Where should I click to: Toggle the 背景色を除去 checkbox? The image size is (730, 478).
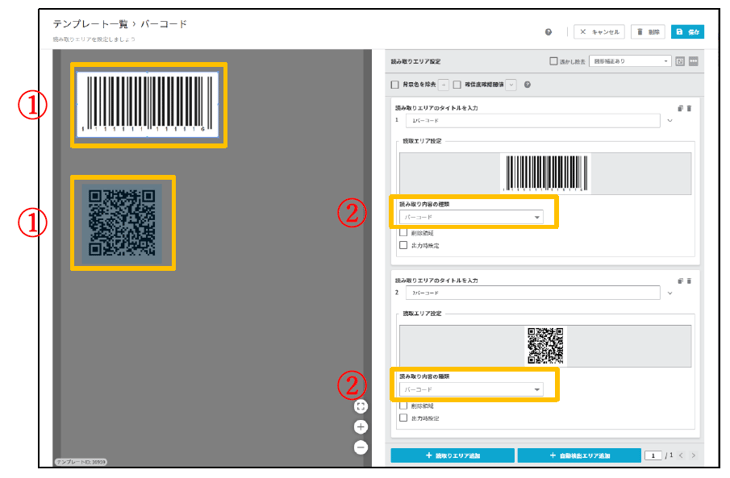[x=395, y=84]
